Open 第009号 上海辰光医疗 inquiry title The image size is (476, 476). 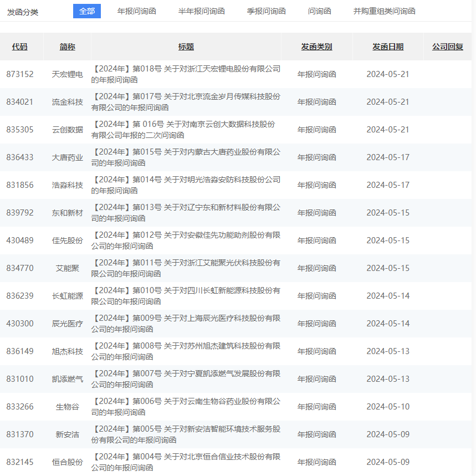pyautogui.click(x=186, y=324)
